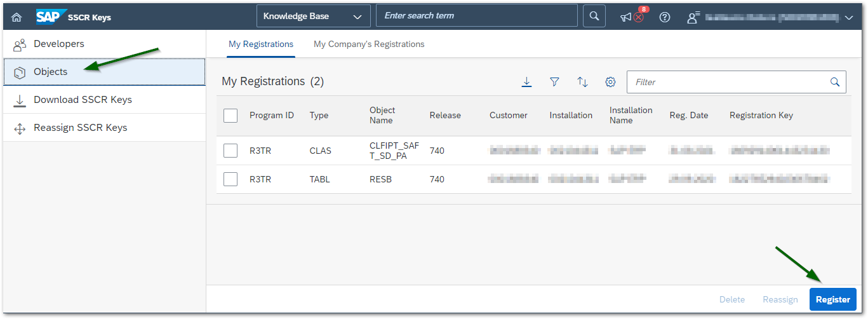The image size is (868, 319).
Task: Click the Customer column header
Action: [x=509, y=115]
